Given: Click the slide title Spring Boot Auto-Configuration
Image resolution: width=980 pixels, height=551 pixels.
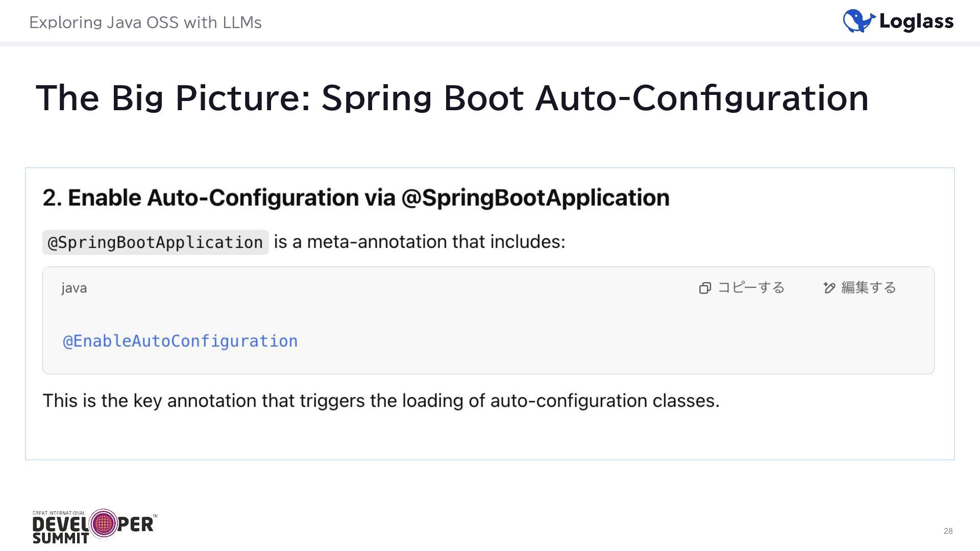Looking at the screenshot, I should [452, 98].
